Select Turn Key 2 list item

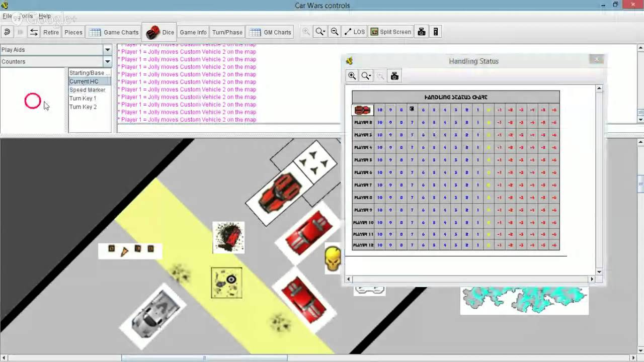point(90,107)
